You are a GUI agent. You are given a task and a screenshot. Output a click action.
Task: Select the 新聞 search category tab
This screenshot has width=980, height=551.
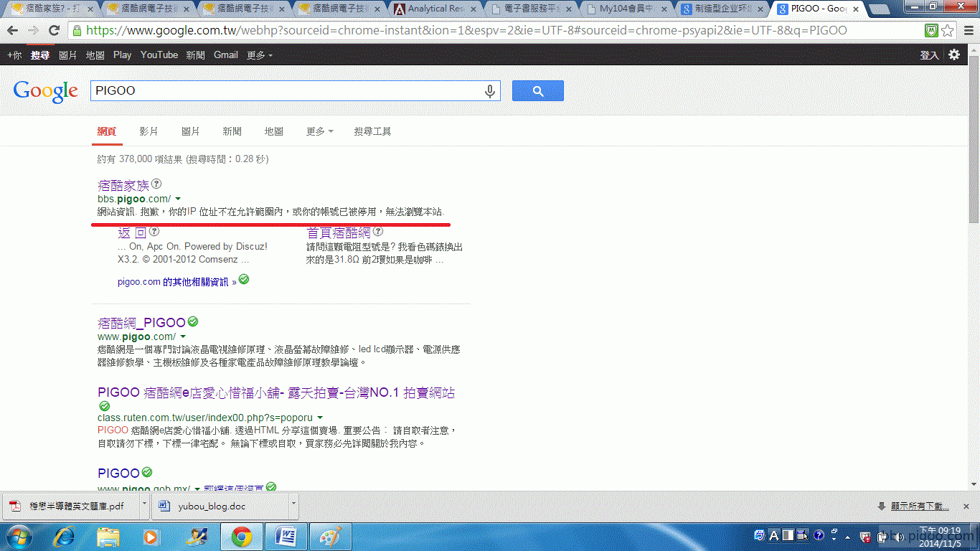click(x=232, y=131)
